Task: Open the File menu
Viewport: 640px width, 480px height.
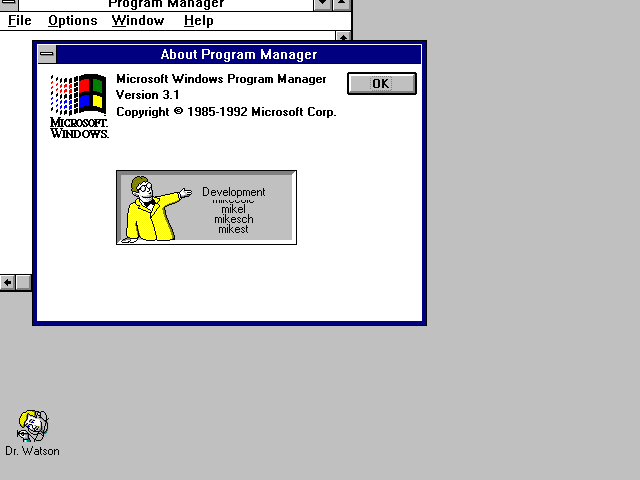Action: [19, 20]
